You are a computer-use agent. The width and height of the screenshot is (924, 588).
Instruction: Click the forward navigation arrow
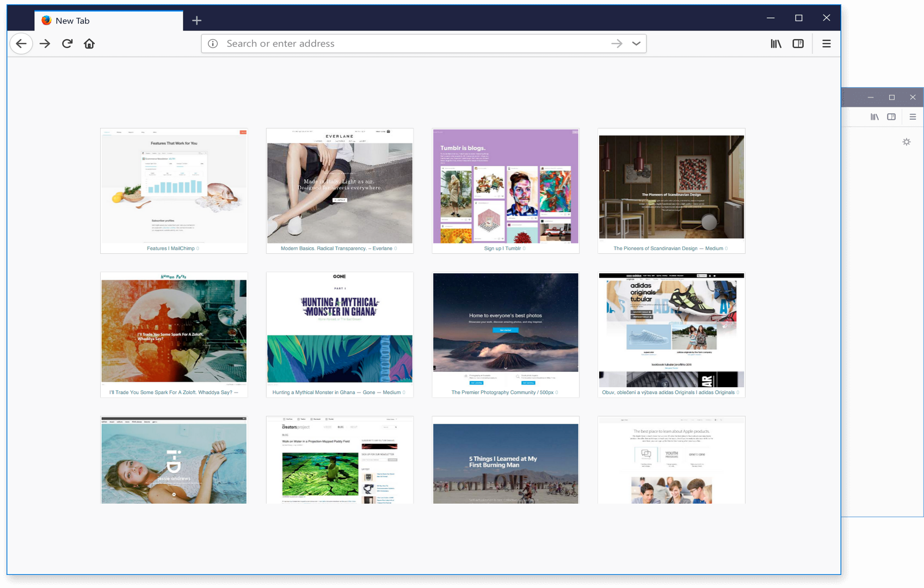[45, 44]
